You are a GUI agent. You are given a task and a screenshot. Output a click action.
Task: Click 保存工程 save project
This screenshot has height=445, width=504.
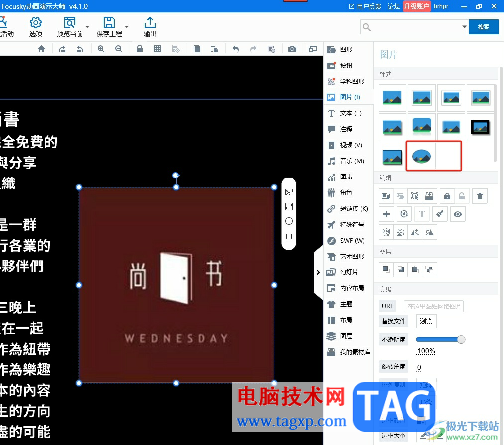tap(109, 27)
